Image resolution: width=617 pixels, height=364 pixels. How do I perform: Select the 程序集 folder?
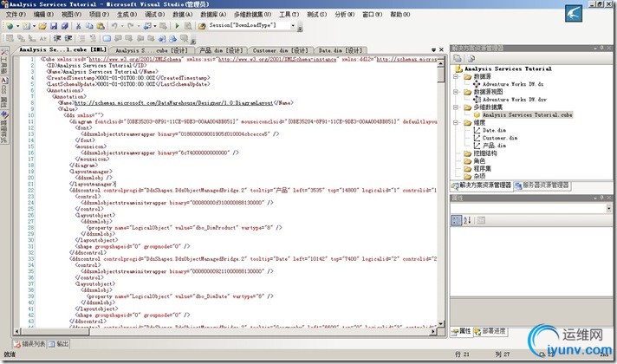[x=482, y=168]
